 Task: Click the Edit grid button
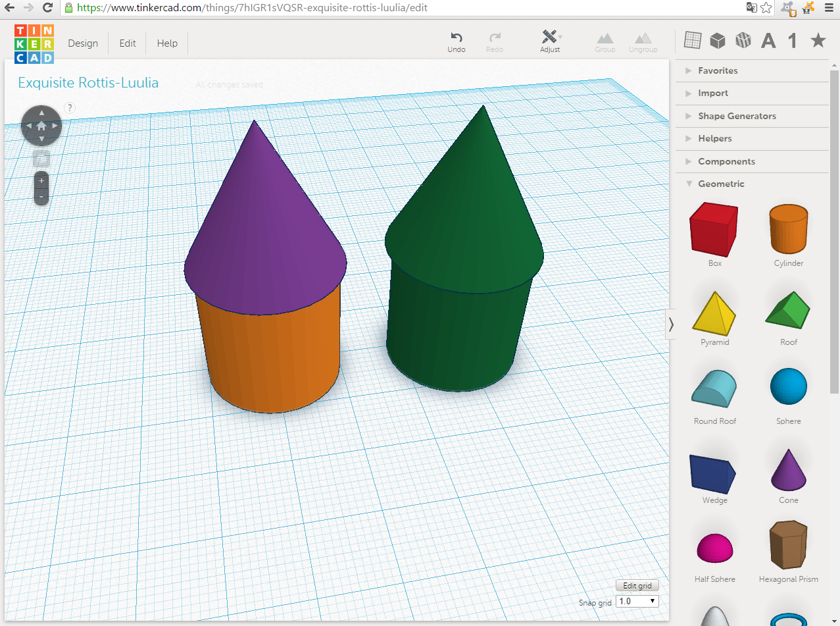pyautogui.click(x=636, y=585)
